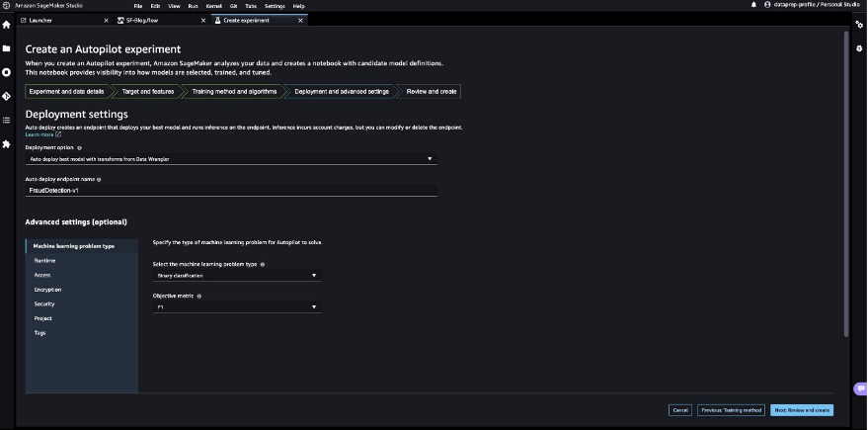Viewport: 868px width, 430px height.
Task: Click the Deployment option info icon
Action: (79, 148)
